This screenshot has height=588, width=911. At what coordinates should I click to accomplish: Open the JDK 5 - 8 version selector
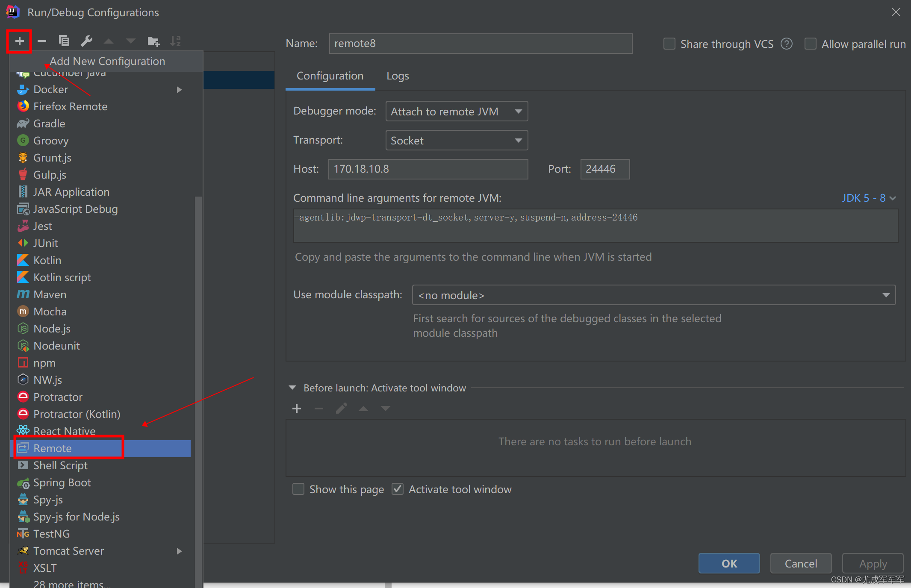(x=868, y=198)
